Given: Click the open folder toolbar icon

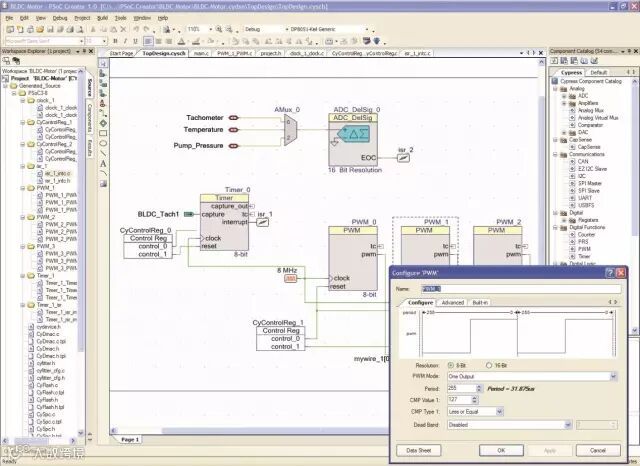Looking at the screenshot, I should tap(40, 29).
